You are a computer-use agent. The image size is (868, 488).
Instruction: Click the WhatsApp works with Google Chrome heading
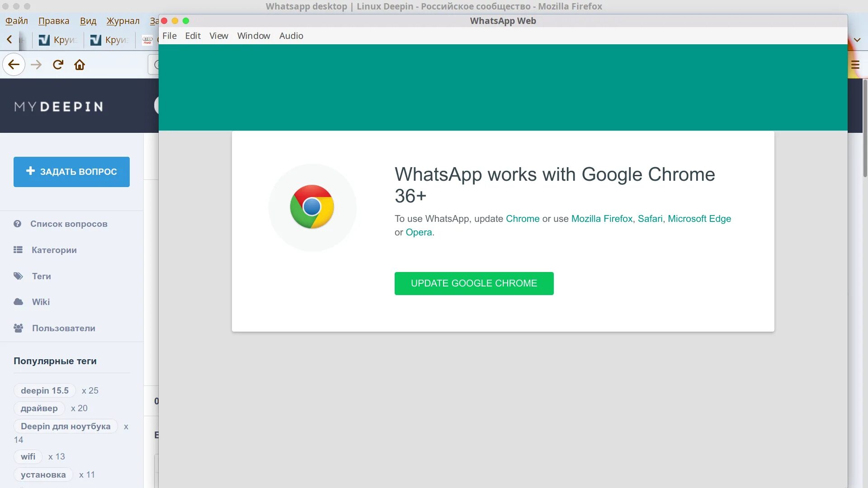point(555,185)
